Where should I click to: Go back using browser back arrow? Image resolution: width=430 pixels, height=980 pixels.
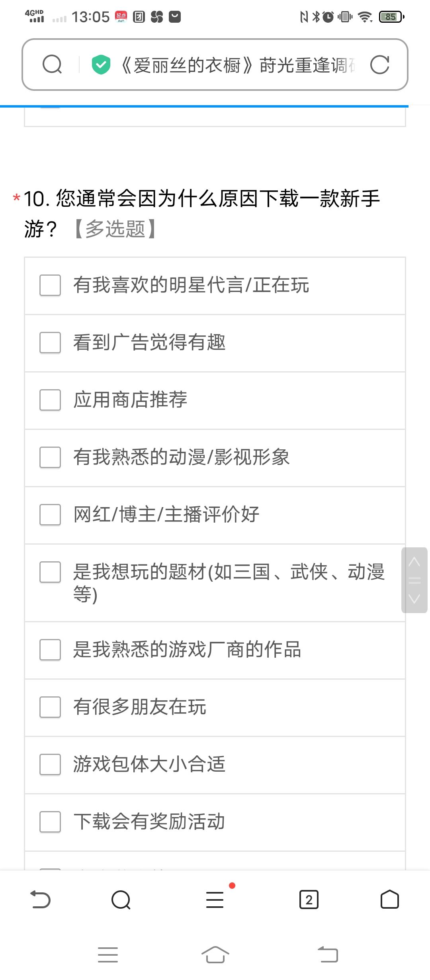[x=40, y=900]
